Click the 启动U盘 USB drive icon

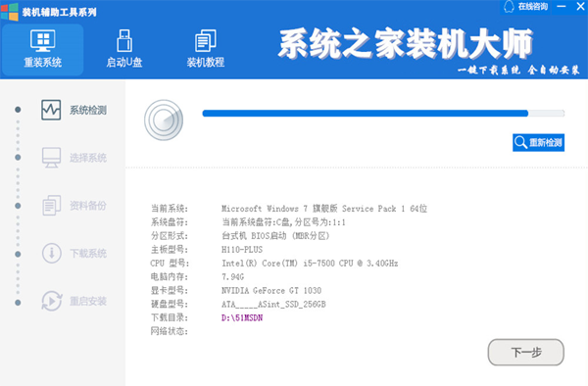pyautogui.click(x=124, y=40)
